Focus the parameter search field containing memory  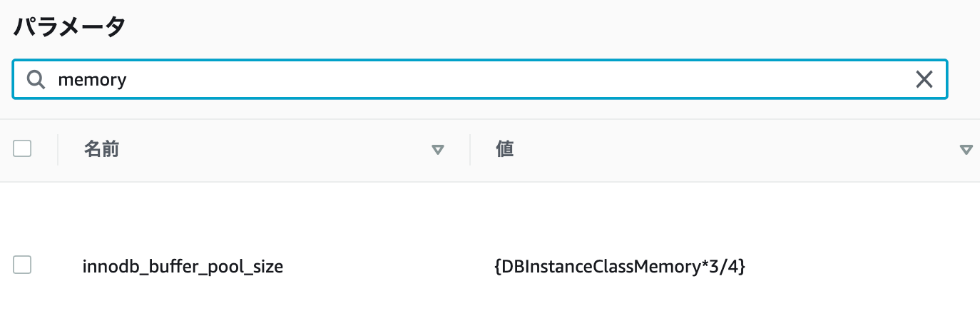(480, 79)
